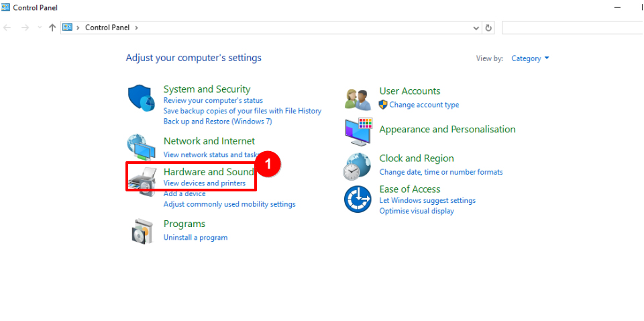
Task: Click the Ease of Access icon
Action: click(358, 199)
